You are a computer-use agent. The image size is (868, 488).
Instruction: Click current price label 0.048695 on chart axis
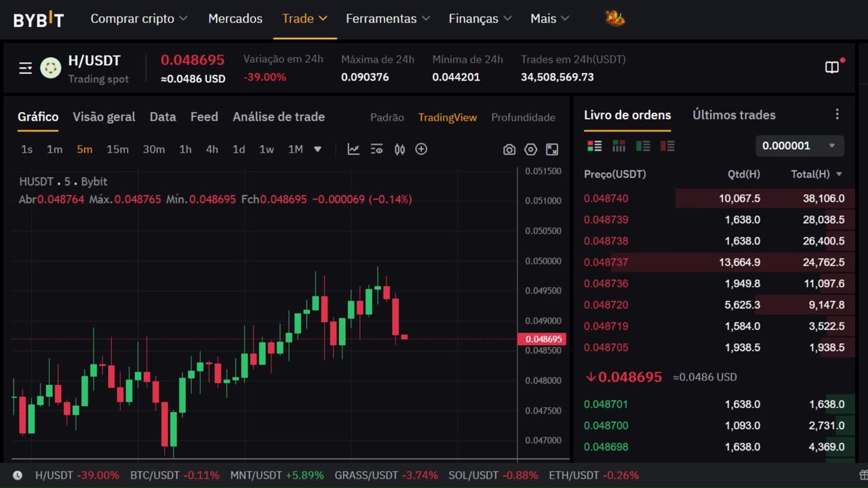coord(542,339)
